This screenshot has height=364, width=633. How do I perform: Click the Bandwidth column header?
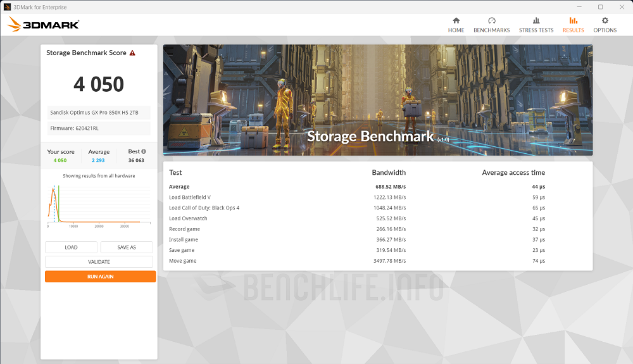(x=389, y=172)
